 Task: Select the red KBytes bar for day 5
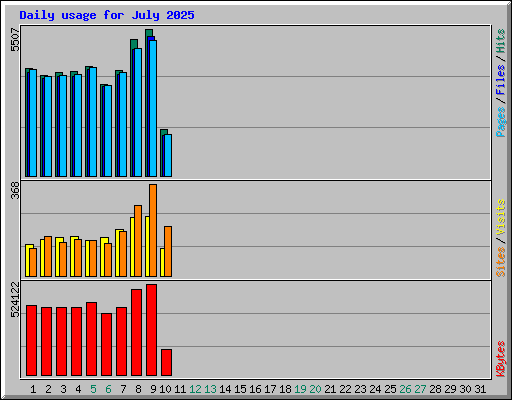coord(91,339)
